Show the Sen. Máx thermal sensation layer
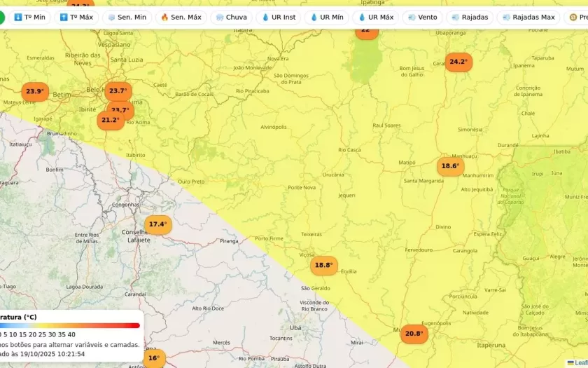Screen dimensions: 588x368 (181, 17)
